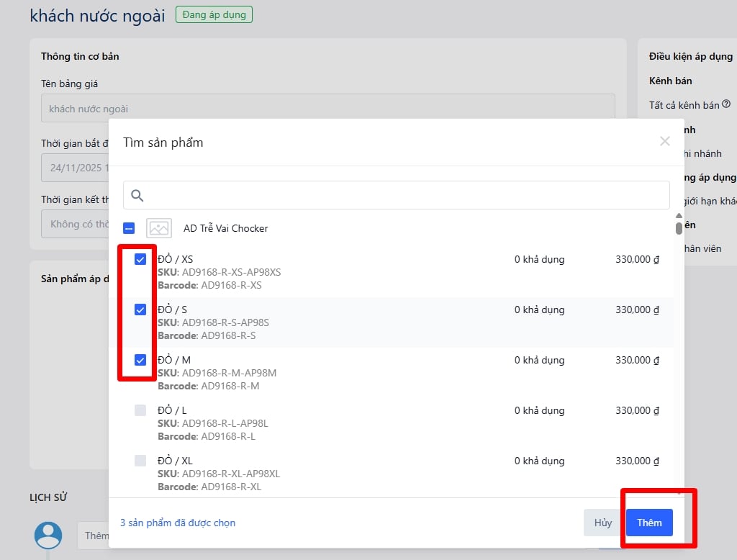
Task: Click the AD Trễ Vai Chocker image placeholder
Action: click(159, 228)
